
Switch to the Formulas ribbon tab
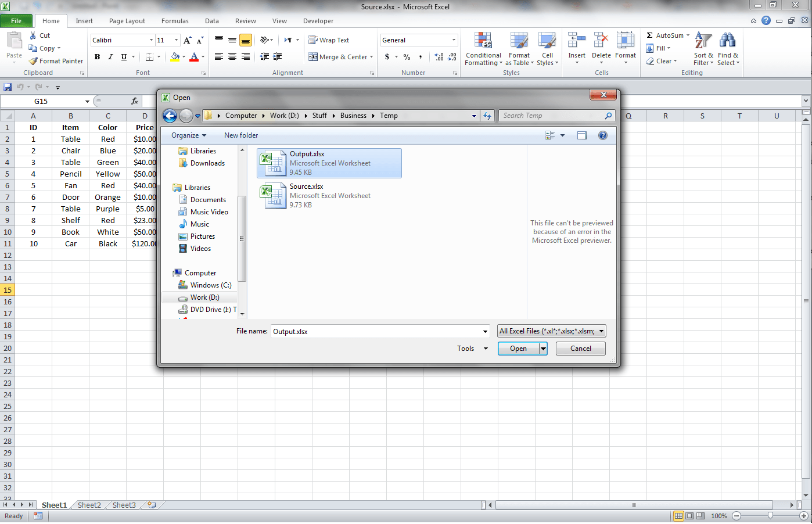[175, 20]
